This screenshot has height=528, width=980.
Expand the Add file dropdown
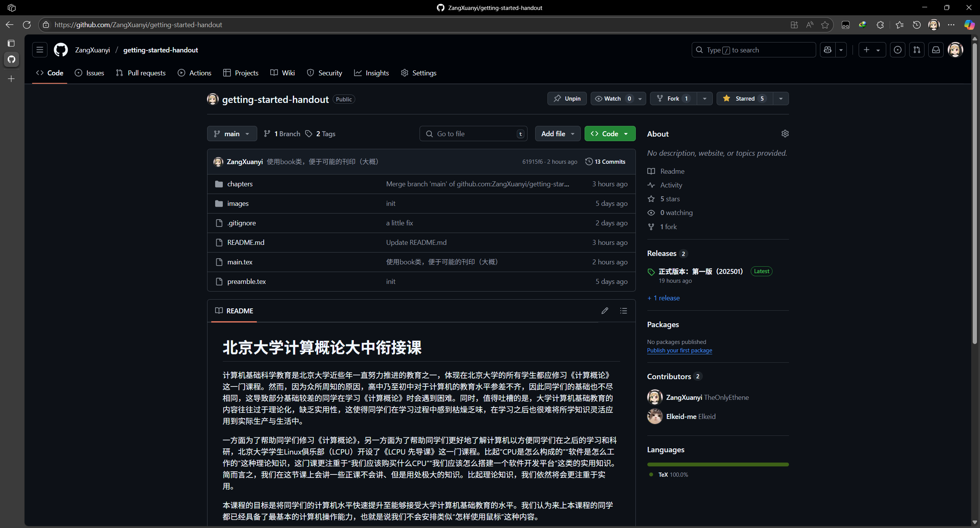557,134
